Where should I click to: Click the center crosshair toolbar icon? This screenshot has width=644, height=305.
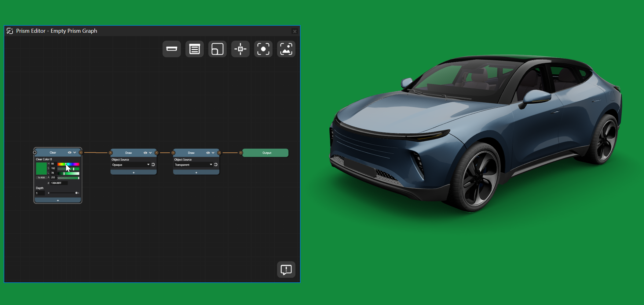pyautogui.click(x=240, y=49)
